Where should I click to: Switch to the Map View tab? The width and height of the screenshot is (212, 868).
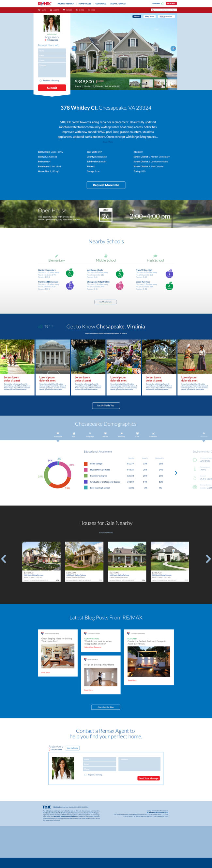[149, 17]
